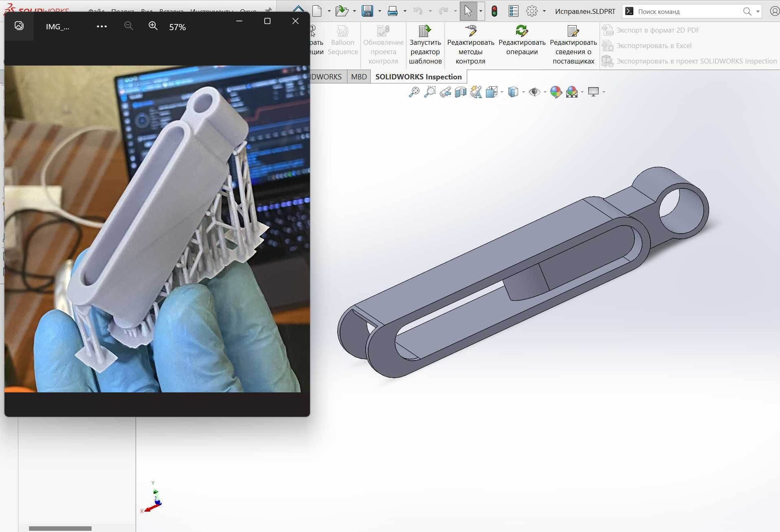Image resolution: width=780 pixels, height=532 pixels.
Task: Click search magnifier in command search
Action: [747, 11]
